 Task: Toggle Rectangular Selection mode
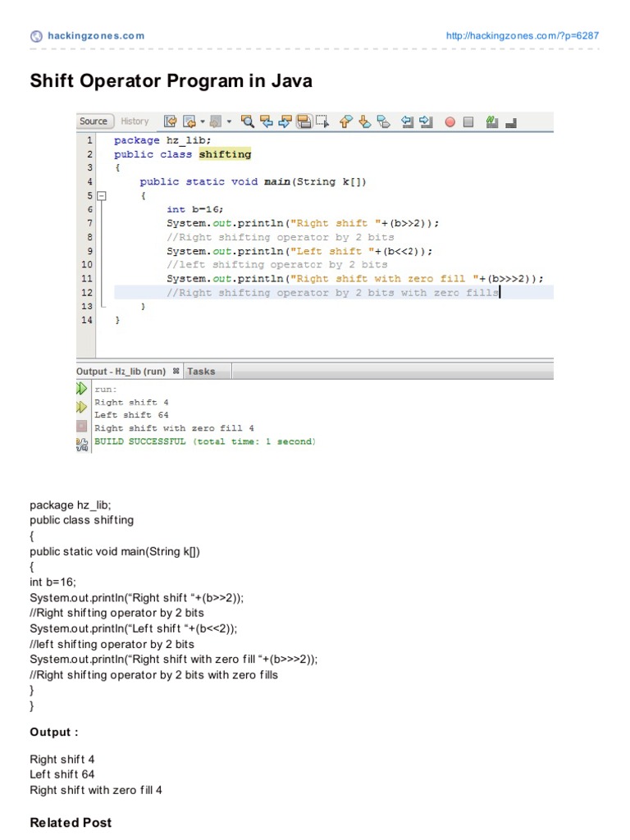click(x=322, y=121)
